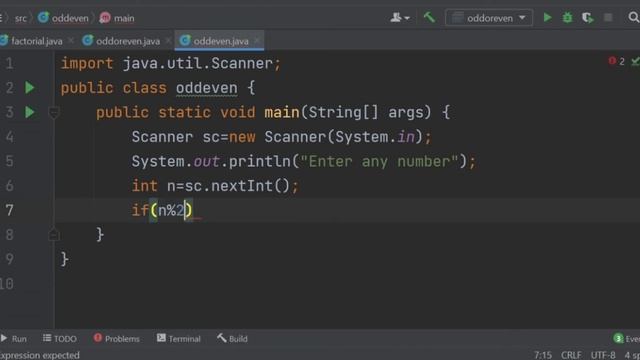This screenshot has height=360, width=640.
Task: Open the Terminal tool window
Action: (179, 339)
